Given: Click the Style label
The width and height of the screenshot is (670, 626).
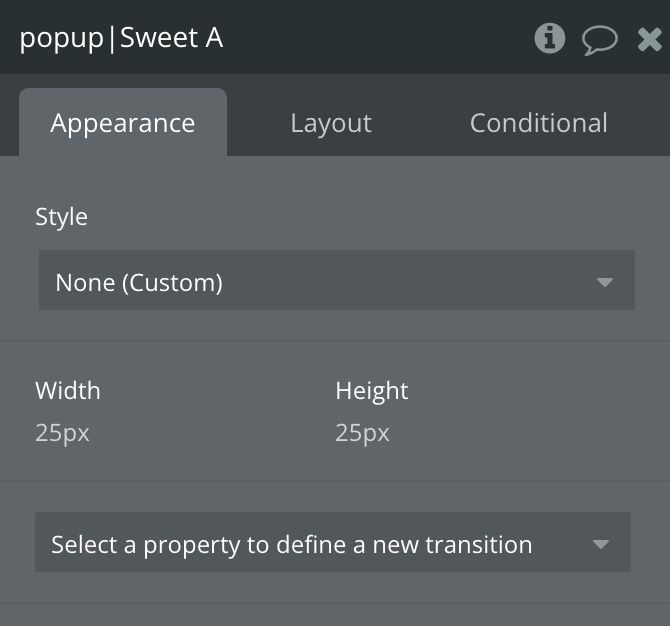Looking at the screenshot, I should pos(62,217).
